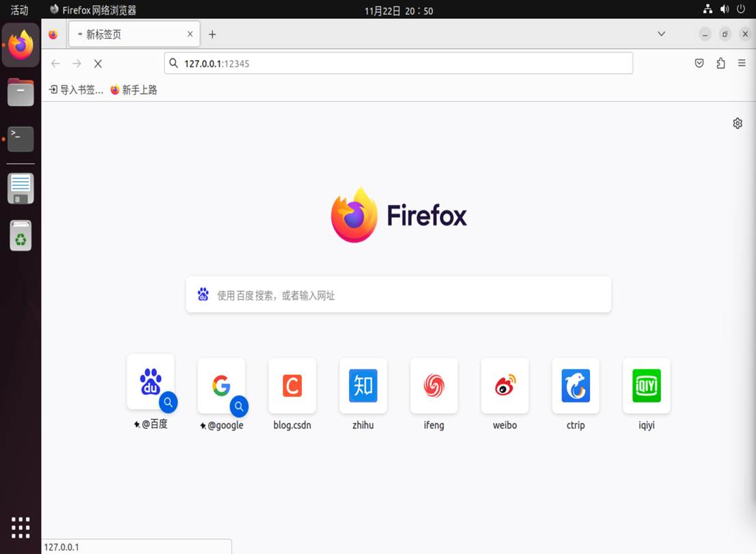Expand the list all tabs chevron

(662, 33)
